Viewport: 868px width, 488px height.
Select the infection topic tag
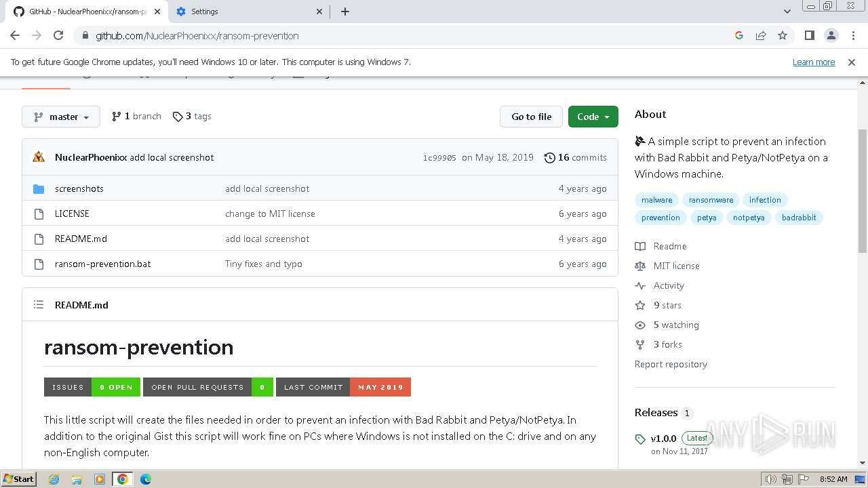pos(765,200)
